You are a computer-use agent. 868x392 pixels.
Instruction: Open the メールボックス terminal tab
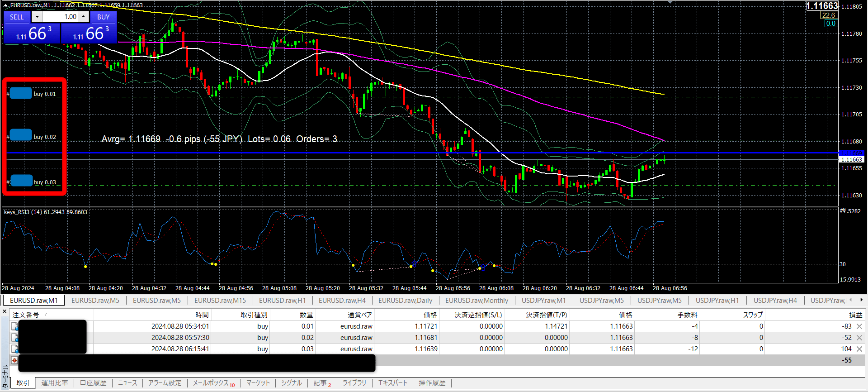tap(213, 383)
